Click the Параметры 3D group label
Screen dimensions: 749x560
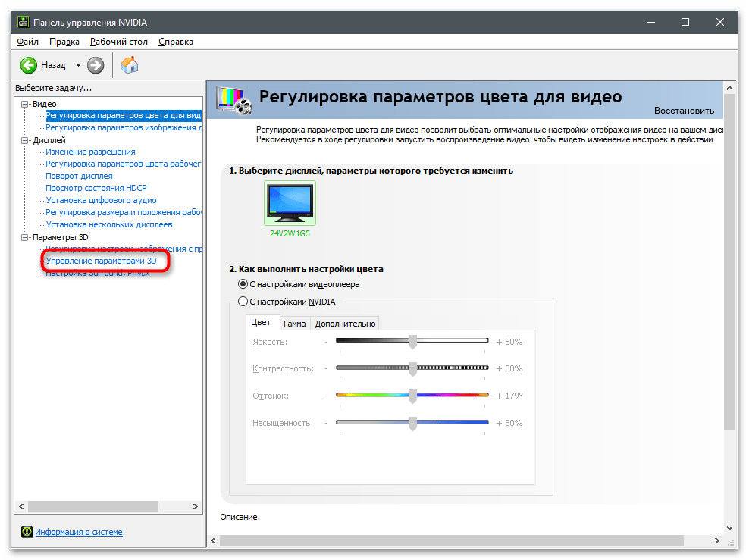click(x=60, y=237)
